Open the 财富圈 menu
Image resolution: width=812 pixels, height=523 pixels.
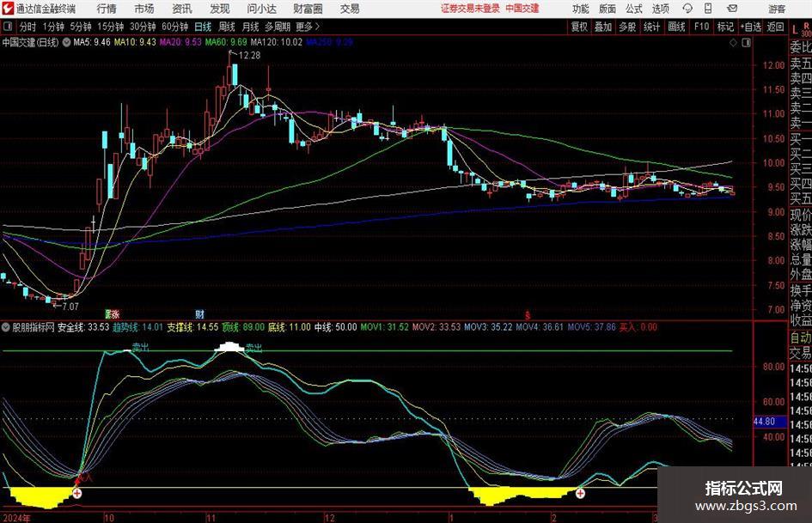click(x=308, y=9)
